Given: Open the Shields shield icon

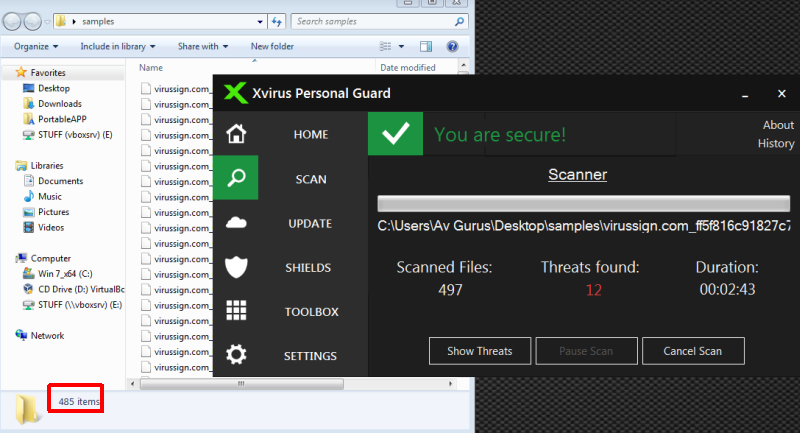Looking at the screenshot, I should [x=236, y=267].
